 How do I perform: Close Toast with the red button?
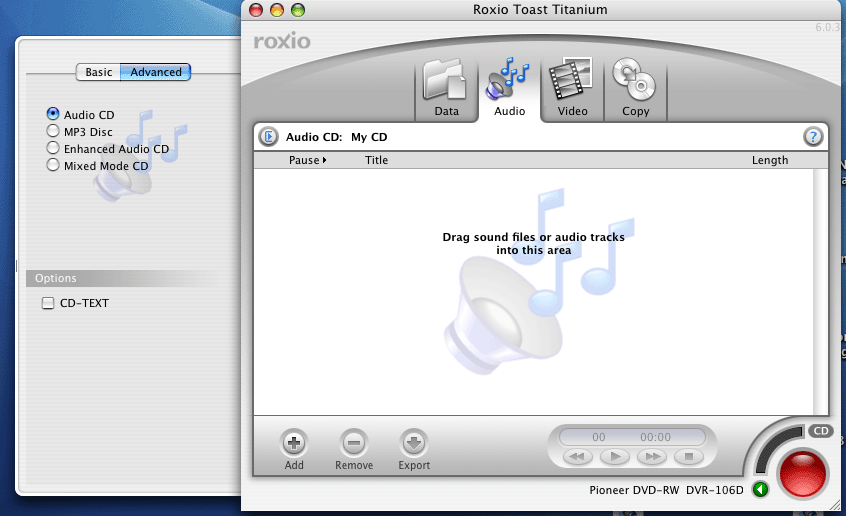[x=256, y=10]
